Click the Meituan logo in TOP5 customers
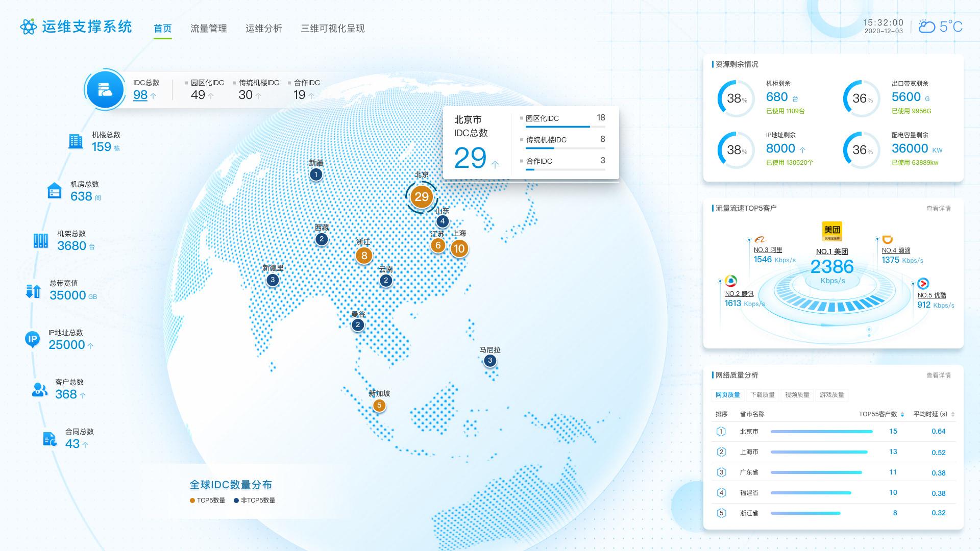The width and height of the screenshot is (980, 551). tap(832, 231)
